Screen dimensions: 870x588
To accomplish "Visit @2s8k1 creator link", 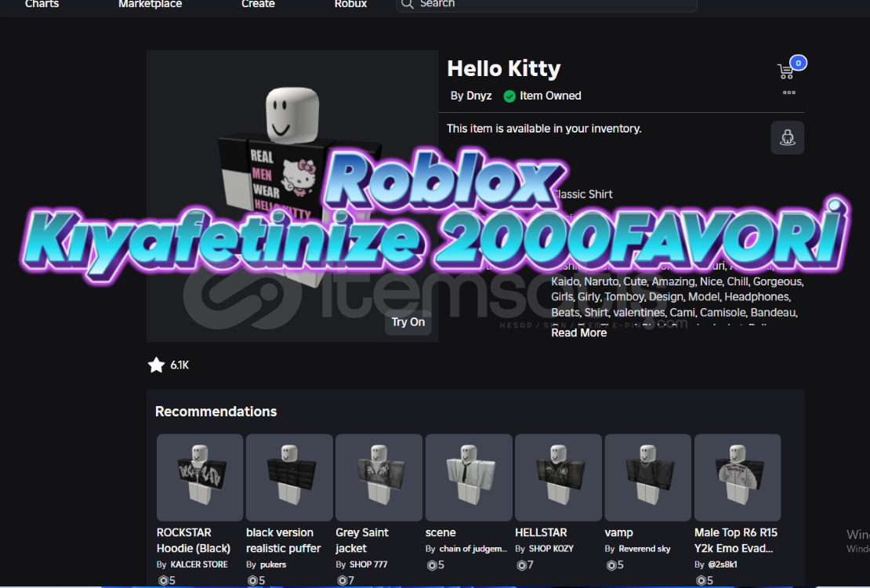I will point(723,564).
